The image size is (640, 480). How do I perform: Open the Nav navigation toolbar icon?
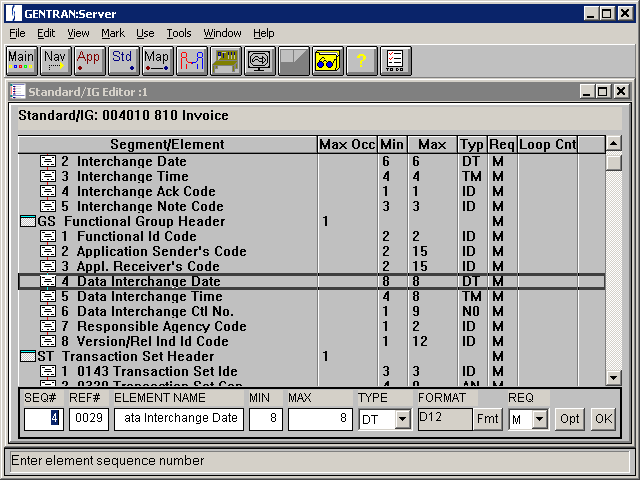[56, 61]
